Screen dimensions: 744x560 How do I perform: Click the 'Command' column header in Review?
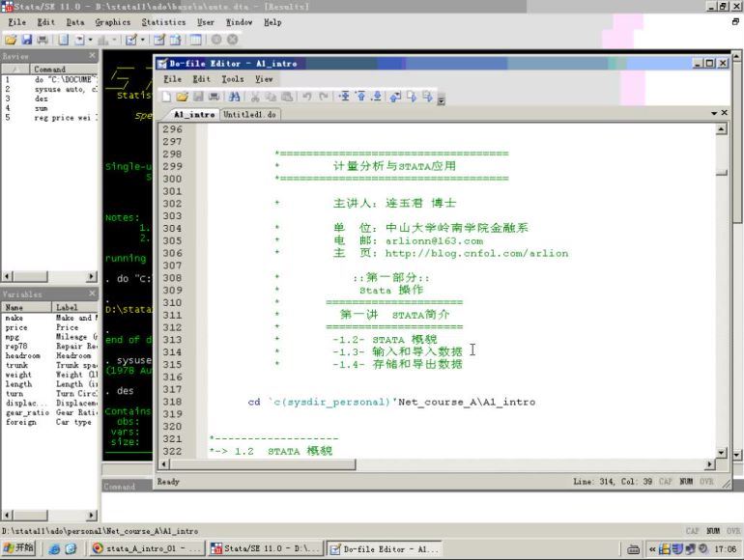click(x=64, y=70)
